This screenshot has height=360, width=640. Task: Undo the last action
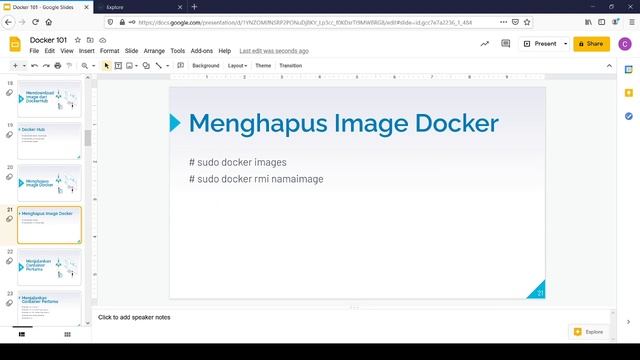pyautogui.click(x=35, y=66)
